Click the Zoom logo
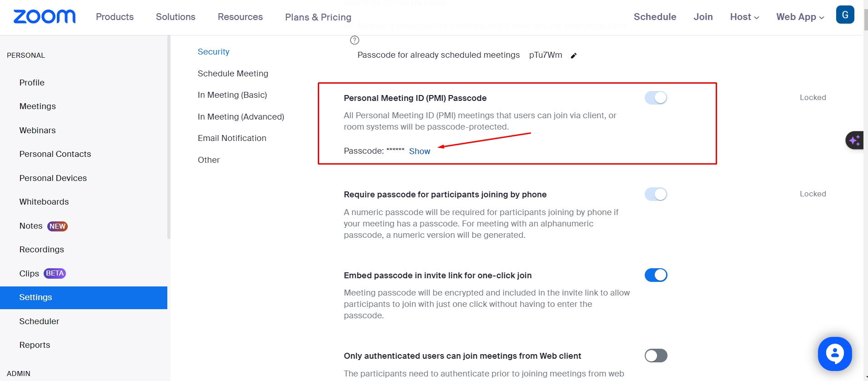 (45, 17)
